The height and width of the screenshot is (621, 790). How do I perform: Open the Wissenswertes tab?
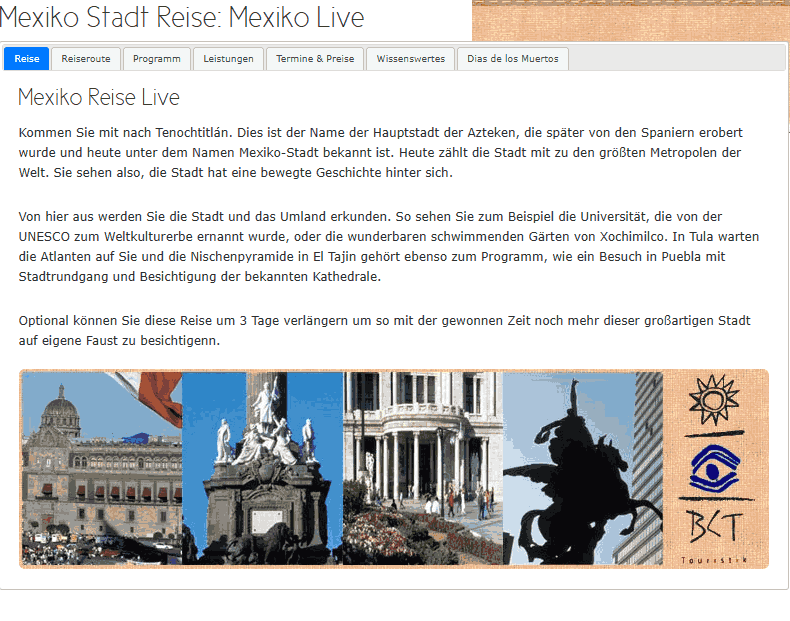411,58
